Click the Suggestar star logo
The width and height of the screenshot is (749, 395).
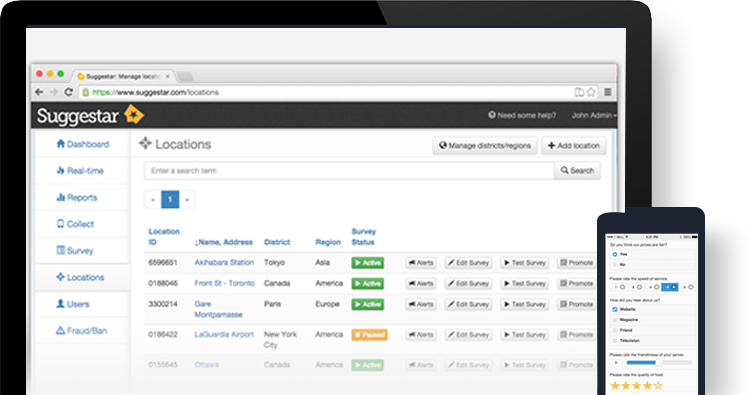pyautogui.click(x=134, y=115)
